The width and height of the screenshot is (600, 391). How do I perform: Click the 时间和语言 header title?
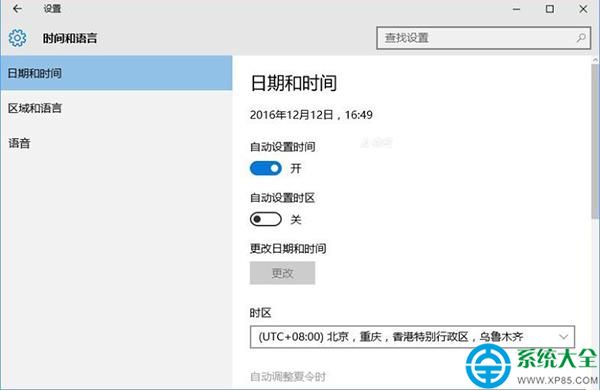tap(70, 38)
